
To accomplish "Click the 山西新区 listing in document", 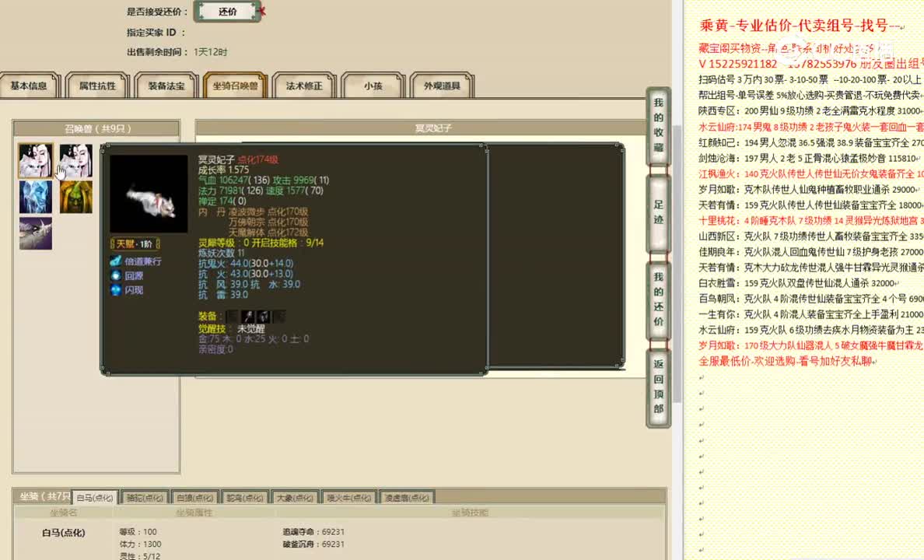I will click(x=811, y=236).
